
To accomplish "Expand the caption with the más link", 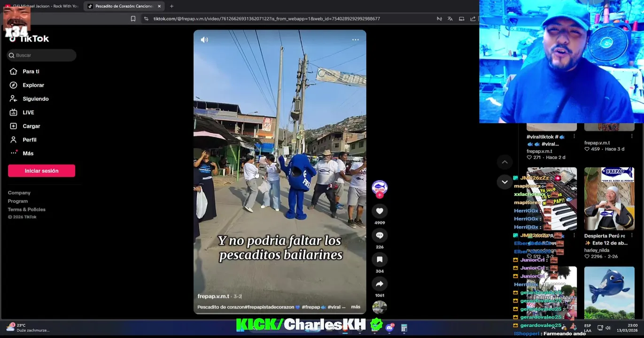I will (x=356, y=307).
